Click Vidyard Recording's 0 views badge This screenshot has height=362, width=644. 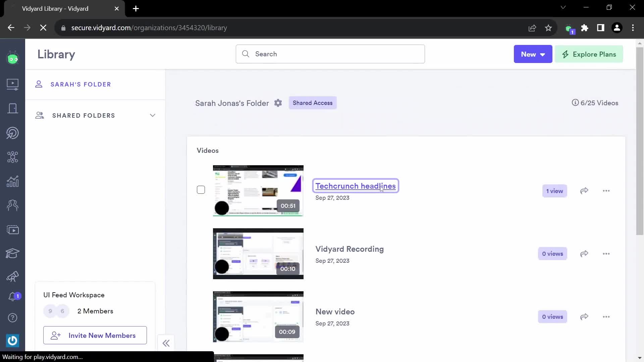pos(552,254)
